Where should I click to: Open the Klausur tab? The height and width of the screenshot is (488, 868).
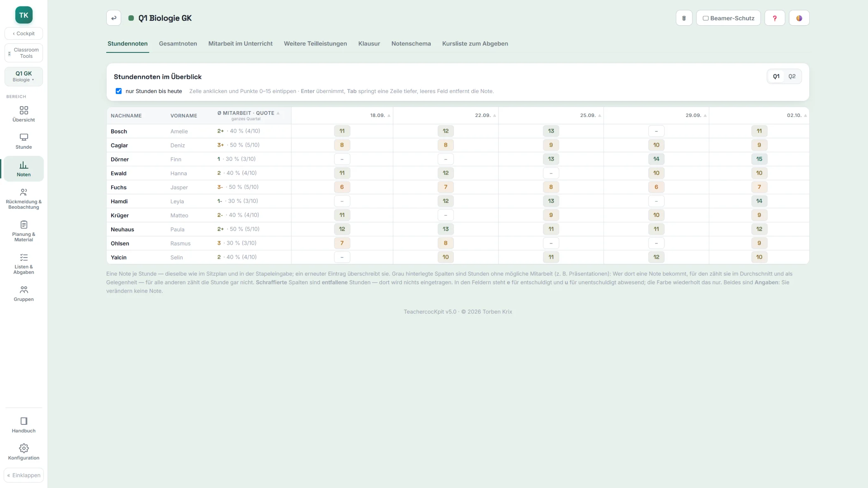click(369, 43)
